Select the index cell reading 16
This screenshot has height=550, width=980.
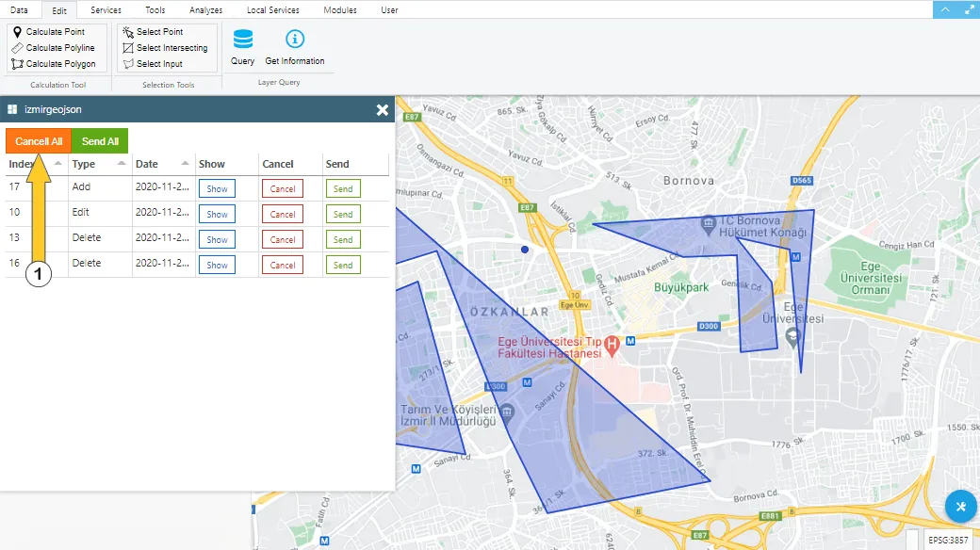coord(14,263)
